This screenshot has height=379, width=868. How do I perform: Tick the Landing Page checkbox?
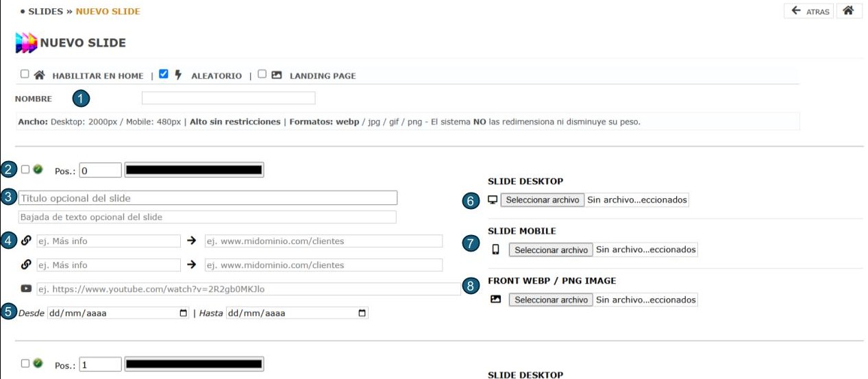[262, 75]
